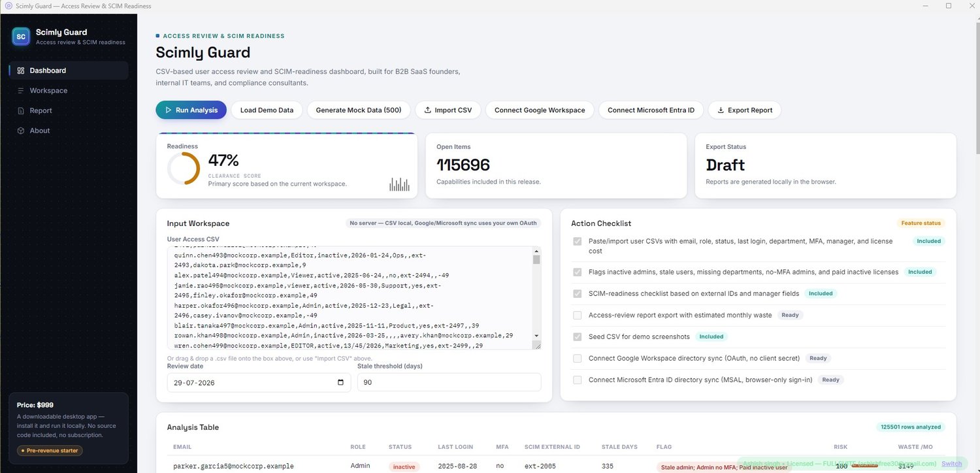Go to the Workspace sidebar item

(69, 91)
